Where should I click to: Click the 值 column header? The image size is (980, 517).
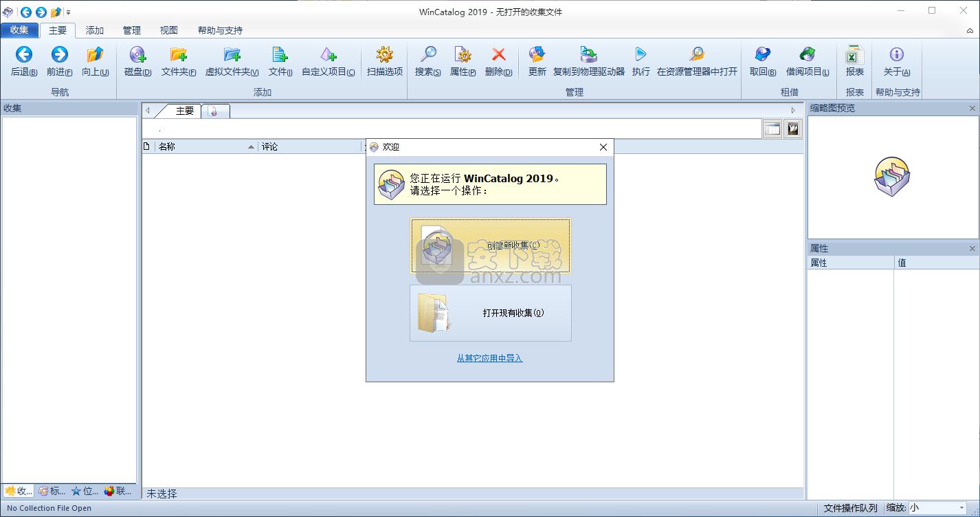(937, 263)
